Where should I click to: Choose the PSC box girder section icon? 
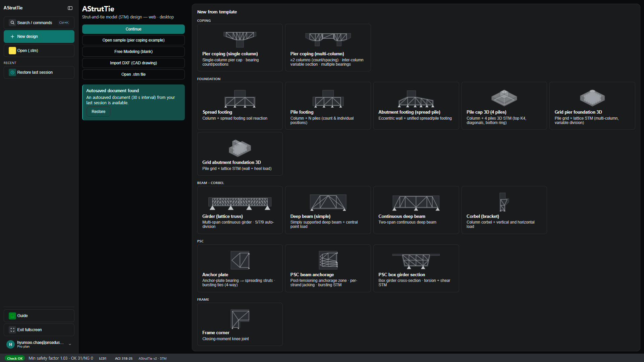[416, 261]
